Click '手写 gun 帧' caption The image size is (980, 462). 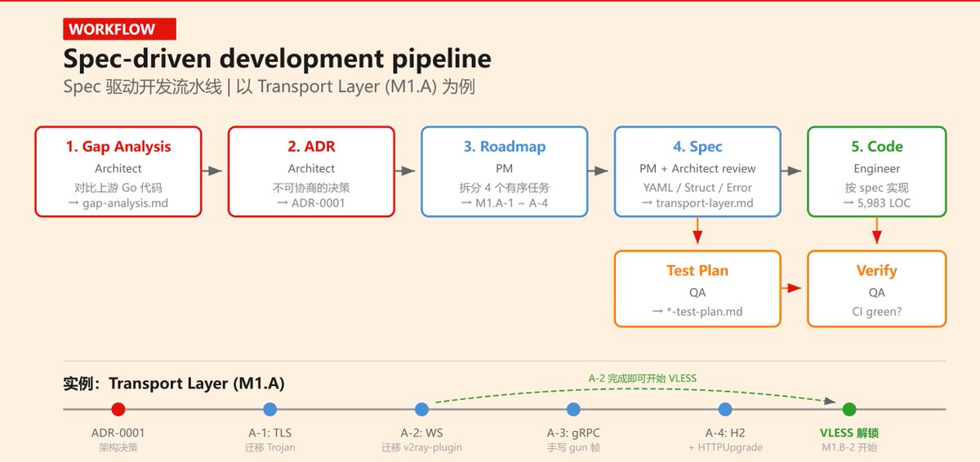573,447
